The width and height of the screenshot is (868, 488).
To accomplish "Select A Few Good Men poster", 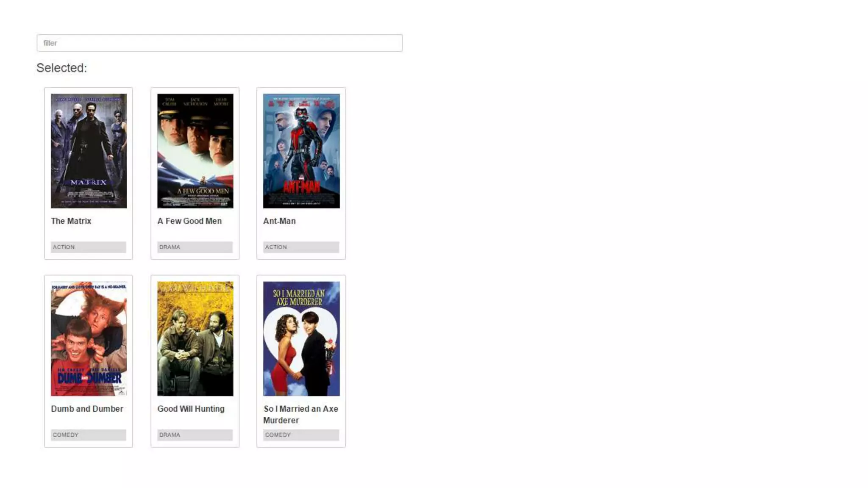I will click(x=195, y=151).
